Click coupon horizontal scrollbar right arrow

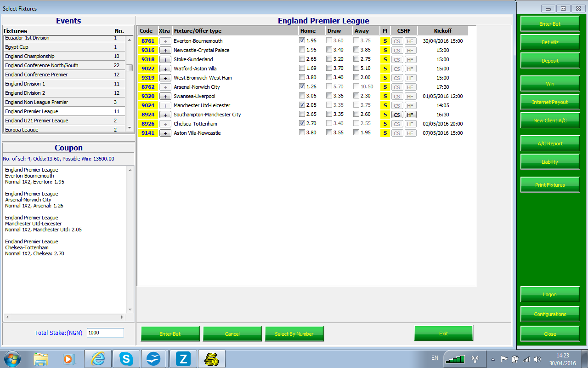122,317
